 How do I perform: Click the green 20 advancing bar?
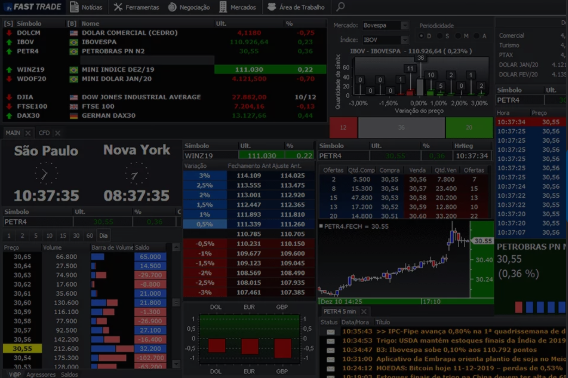tap(469, 127)
